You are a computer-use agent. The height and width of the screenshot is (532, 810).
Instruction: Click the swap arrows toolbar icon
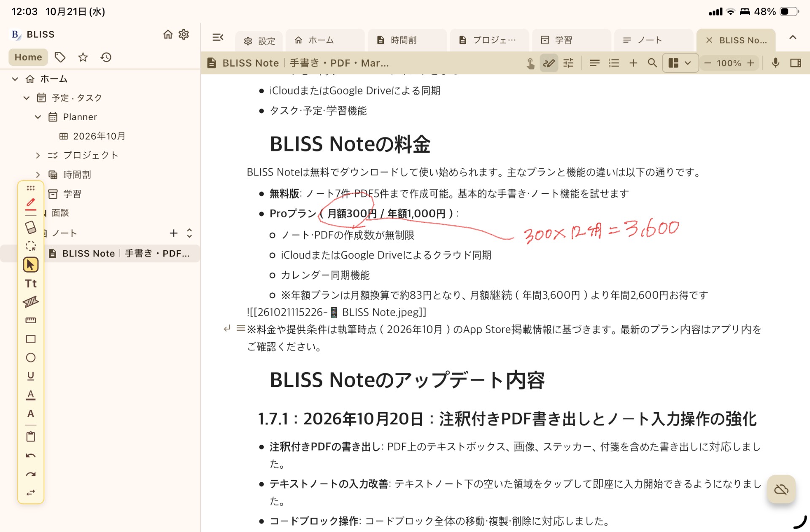(x=30, y=493)
